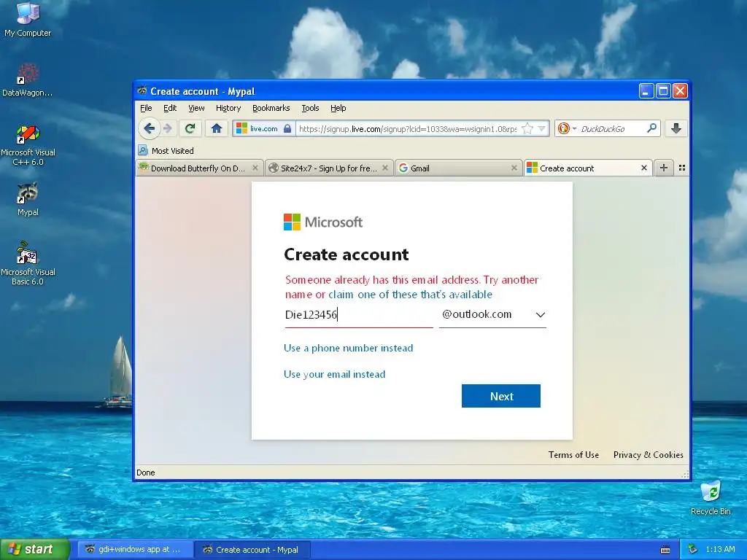Click 'claim one of these that's available'
Viewport: 747px width, 560px height.
coord(410,295)
